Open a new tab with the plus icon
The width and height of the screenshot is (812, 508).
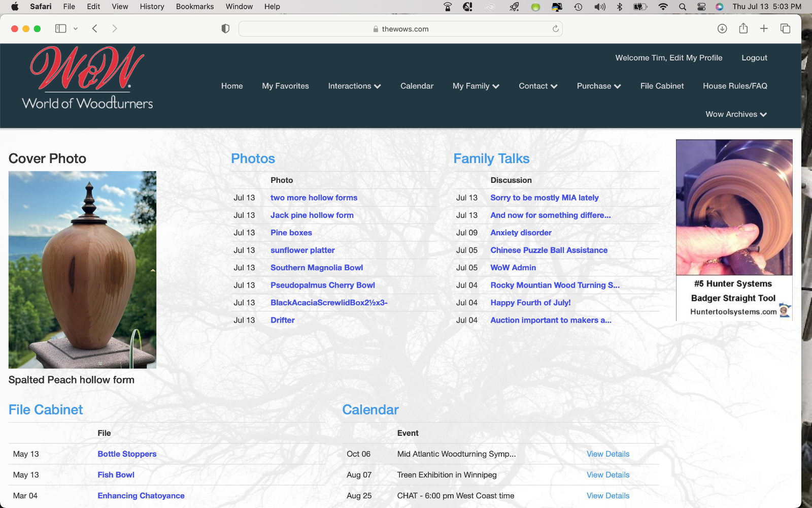[x=764, y=28]
